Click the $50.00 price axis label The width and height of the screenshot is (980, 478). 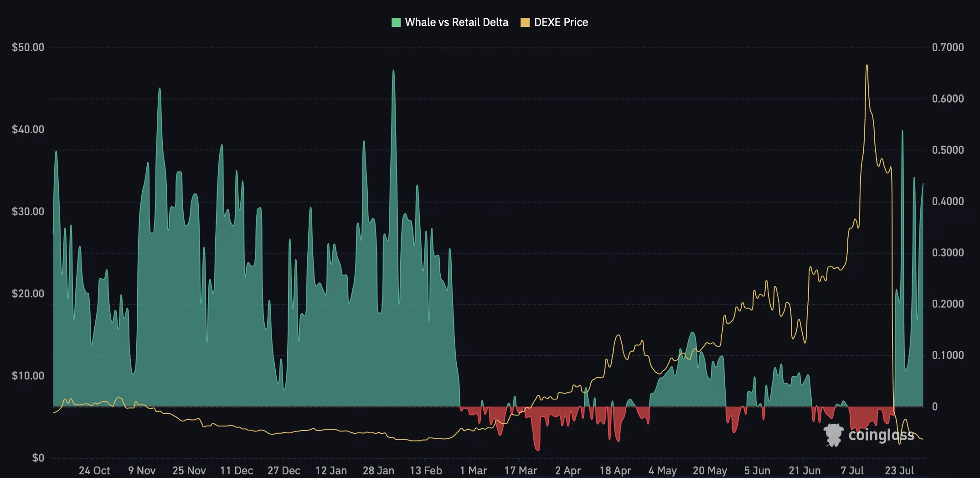coord(28,47)
